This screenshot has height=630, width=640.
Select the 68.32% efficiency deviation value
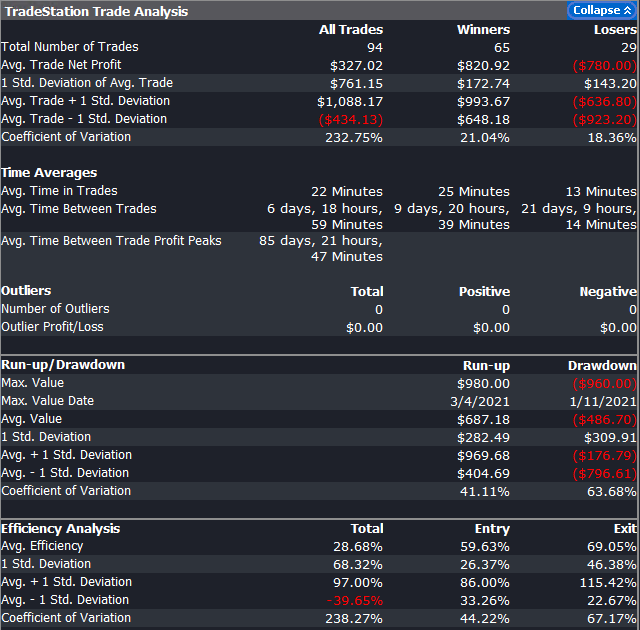point(358,564)
